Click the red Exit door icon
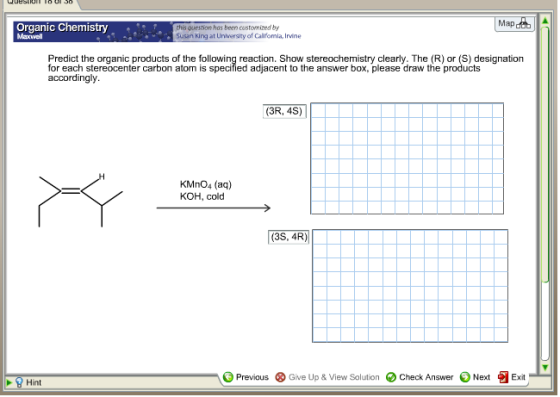This screenshot has height=397, width=560. coord(503,377)
